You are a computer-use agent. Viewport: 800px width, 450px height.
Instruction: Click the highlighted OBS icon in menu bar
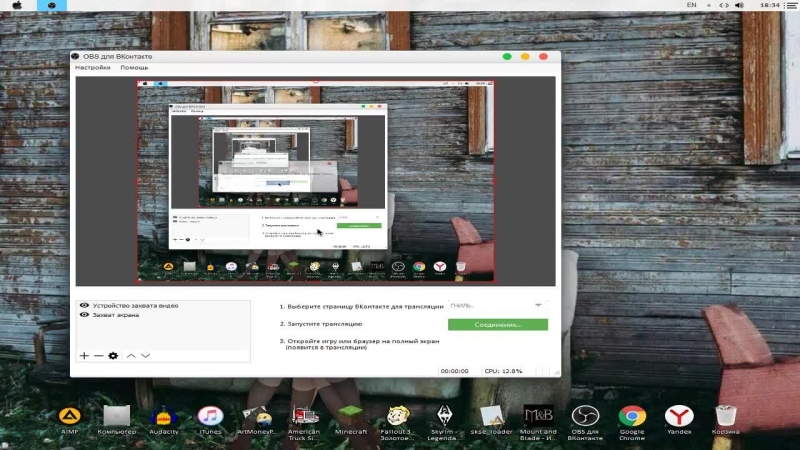point(52,5)
